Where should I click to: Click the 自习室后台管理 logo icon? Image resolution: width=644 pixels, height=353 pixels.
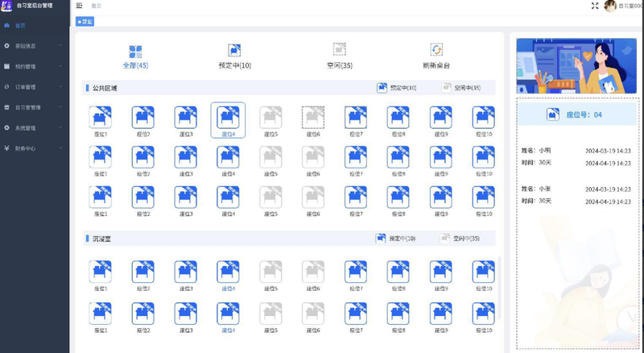(x=6, y=6)
